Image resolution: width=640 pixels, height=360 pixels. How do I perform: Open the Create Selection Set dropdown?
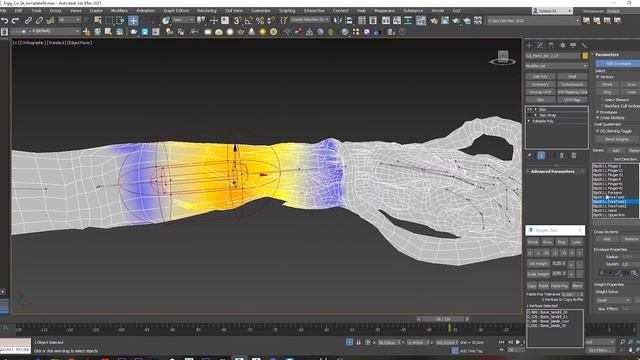tap(310, 20)
